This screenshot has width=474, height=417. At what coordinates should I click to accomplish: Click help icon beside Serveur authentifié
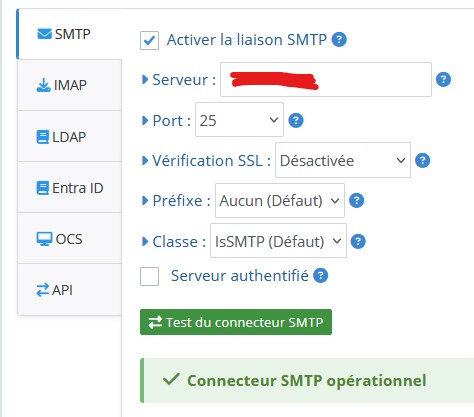click(x=321, y=276)
